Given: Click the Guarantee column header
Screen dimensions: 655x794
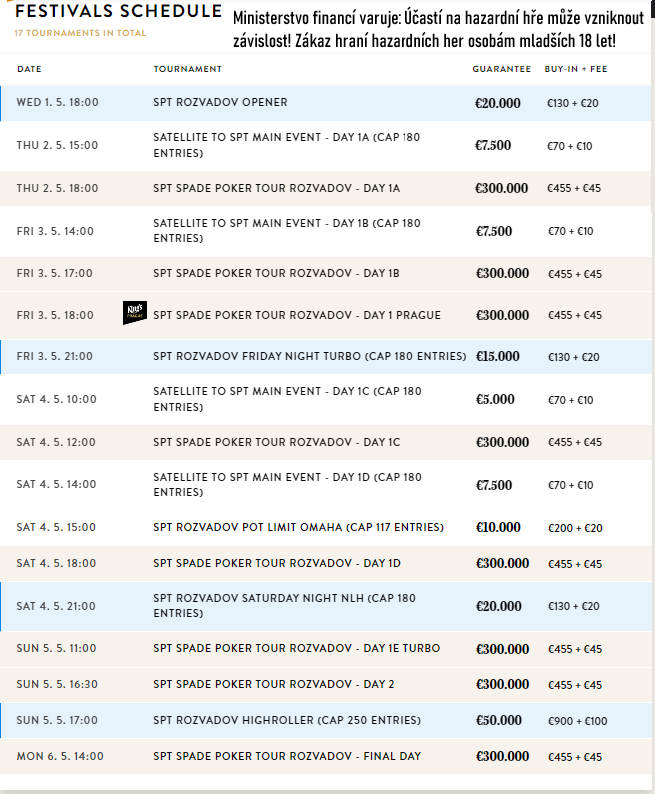Looking at the screenshot, I should [x=501, y=69].
